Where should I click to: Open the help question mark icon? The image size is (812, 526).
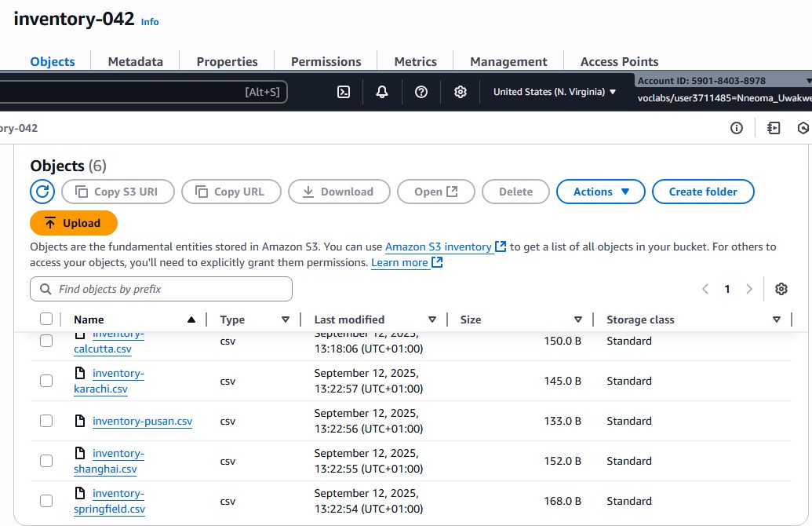[x=421, y=92]
